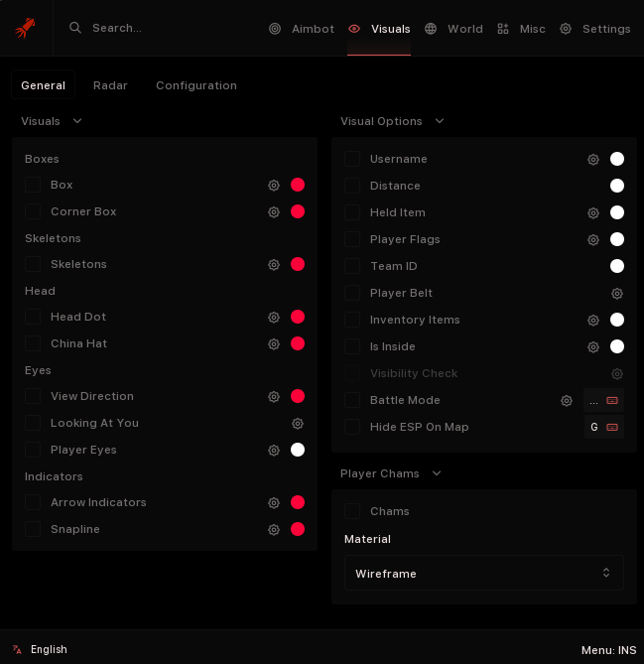Open Arrow Indicators settings gear
644x664 pixels.
click(x=274, y=502)
